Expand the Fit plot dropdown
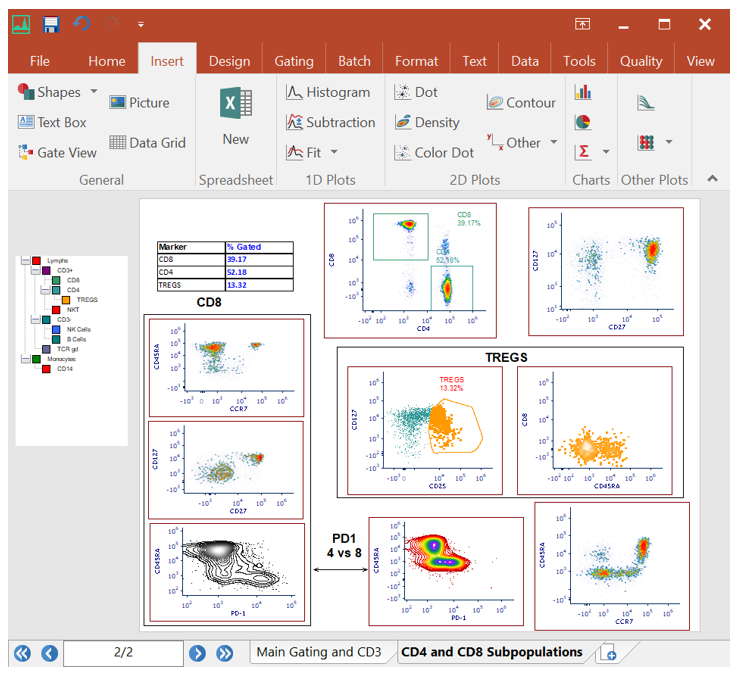This screenshot has width=742, height=676. [x=334, y=153]
